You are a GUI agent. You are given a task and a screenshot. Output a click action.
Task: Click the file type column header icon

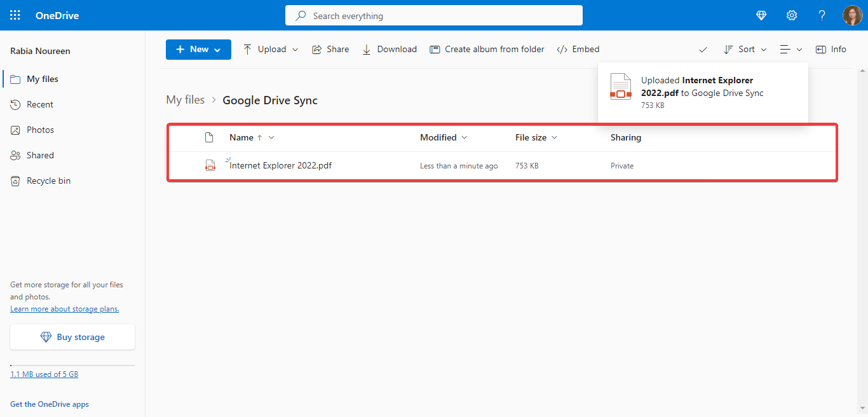[209, 137]
